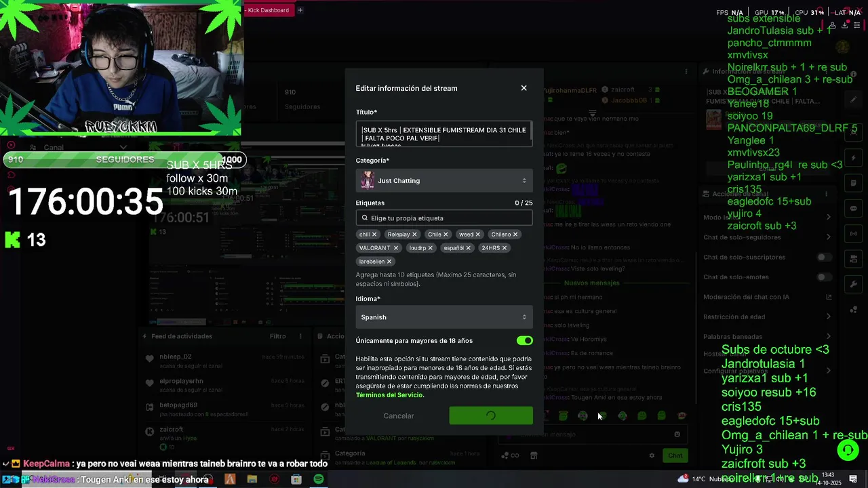This screenshot has width=868, height=488.
Task: Click the Elige tu propia etiqueta search field
Action: click(444, 218)
